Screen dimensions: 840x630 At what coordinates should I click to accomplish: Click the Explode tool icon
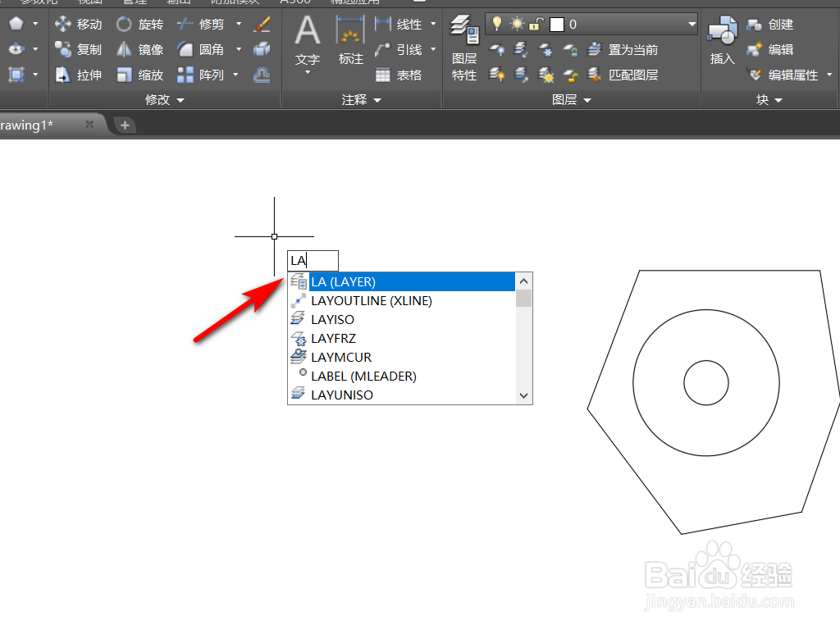[x=262, y=49]
